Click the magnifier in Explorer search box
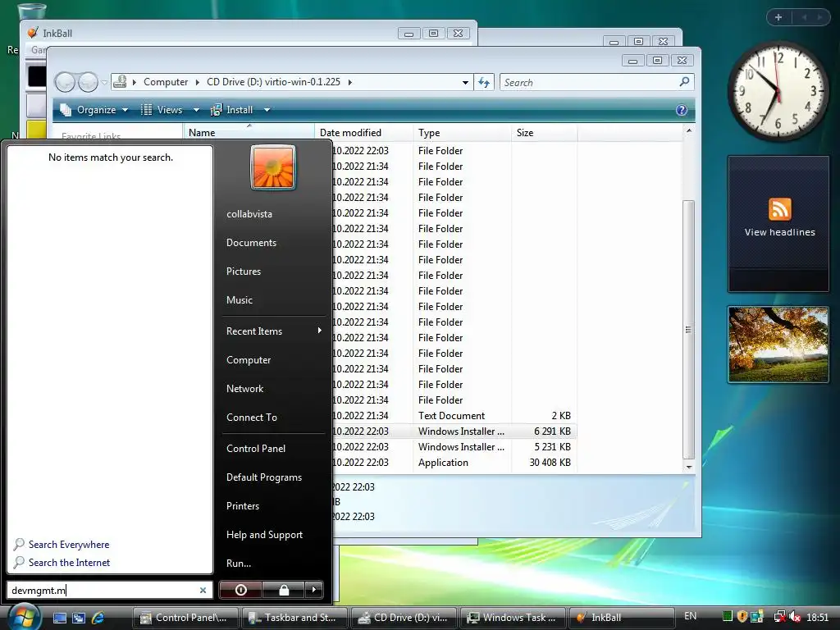The height and width of the screenshot is (630, 840). pos(684,81)
